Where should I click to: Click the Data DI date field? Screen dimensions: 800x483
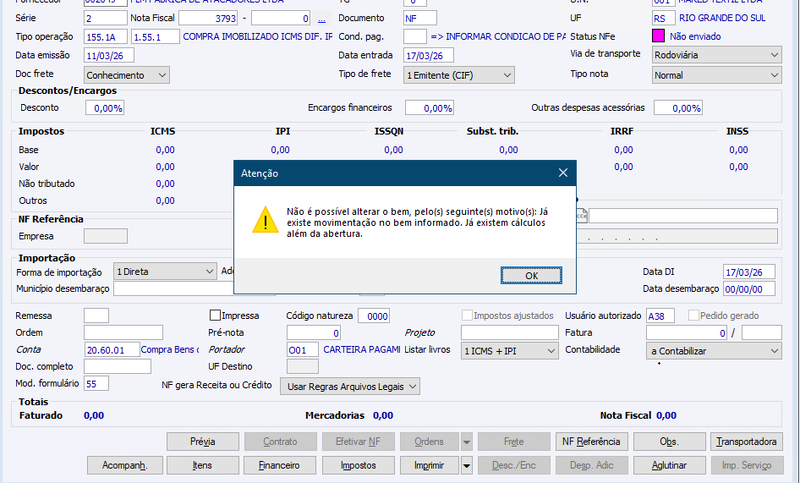point(749,272)
